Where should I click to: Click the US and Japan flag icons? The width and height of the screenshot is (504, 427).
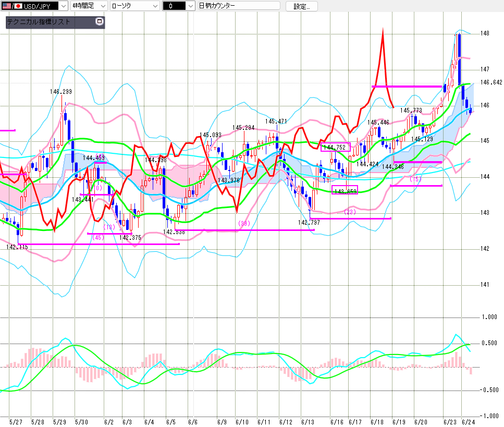(x=12, y=6)
